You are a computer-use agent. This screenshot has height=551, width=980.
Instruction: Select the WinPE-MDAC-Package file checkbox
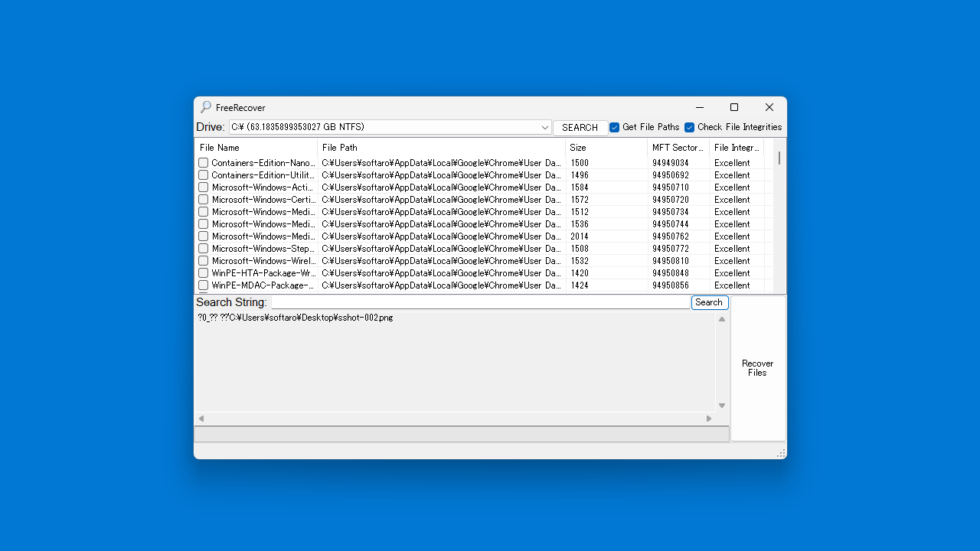[204, 285]
